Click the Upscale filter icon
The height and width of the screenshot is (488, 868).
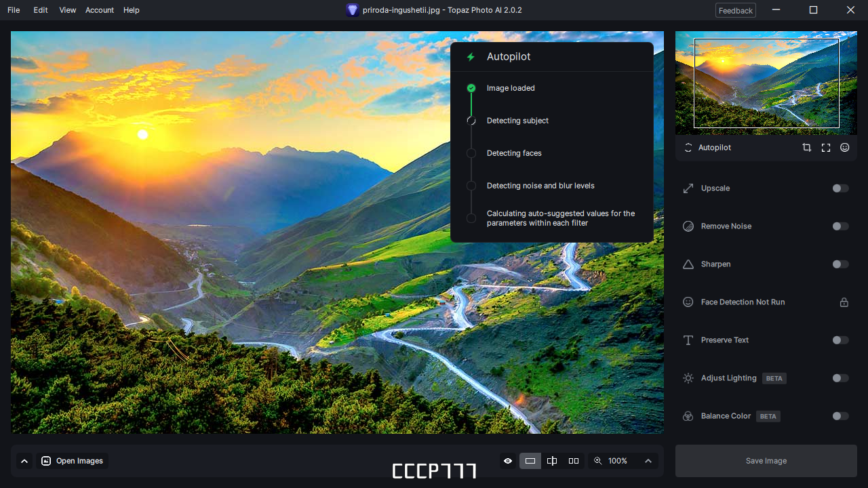coord(687,188)
